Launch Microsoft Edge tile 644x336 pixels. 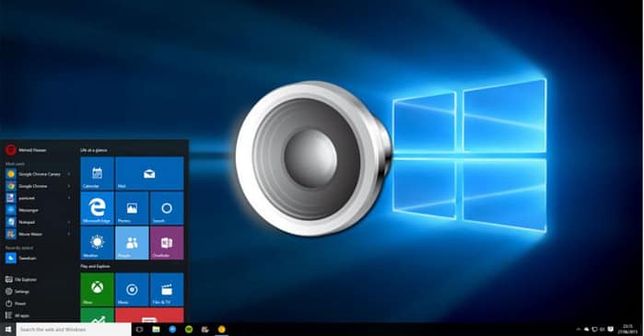click(97, 208)
